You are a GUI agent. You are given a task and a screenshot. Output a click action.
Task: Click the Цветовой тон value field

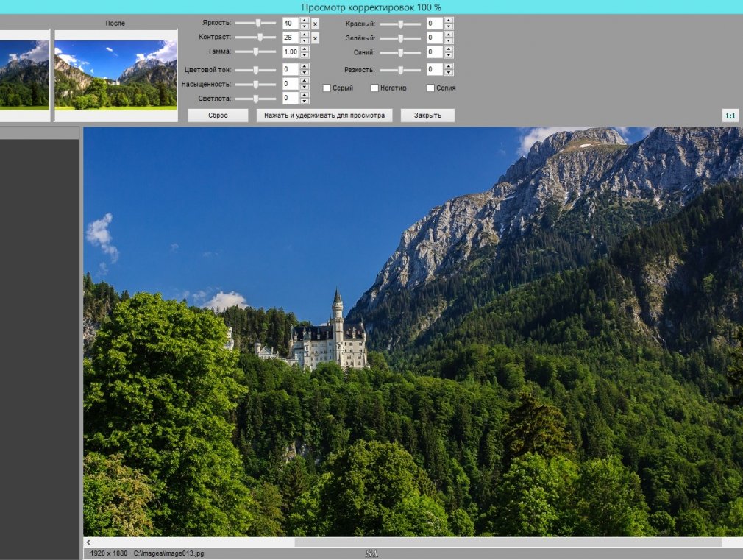point(291,69)
